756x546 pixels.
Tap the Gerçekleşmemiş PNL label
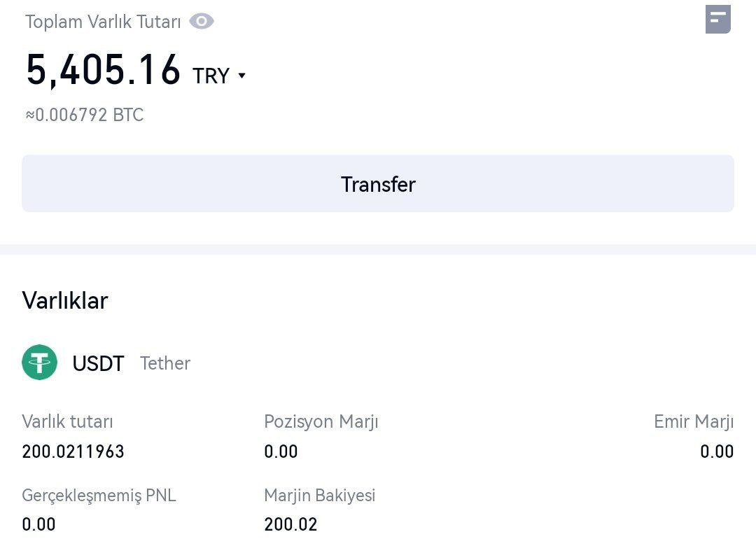click(99, 496)
